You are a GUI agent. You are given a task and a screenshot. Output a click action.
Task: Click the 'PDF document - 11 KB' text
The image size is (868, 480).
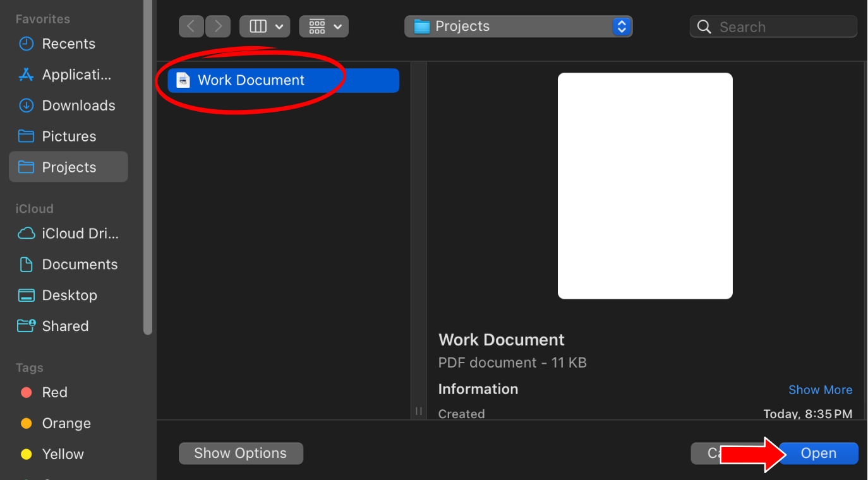tap(512, 363)
